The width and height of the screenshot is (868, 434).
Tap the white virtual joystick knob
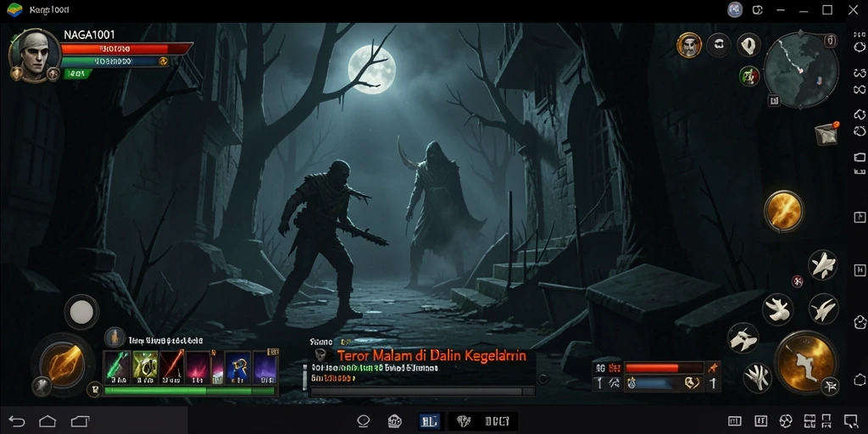point(81,312)
